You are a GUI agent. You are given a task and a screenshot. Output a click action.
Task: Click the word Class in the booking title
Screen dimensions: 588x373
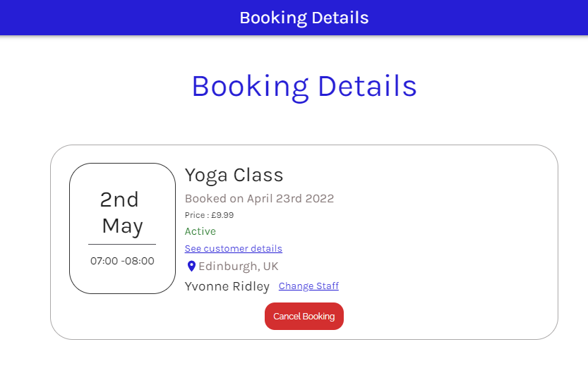[x=258, y=175]
